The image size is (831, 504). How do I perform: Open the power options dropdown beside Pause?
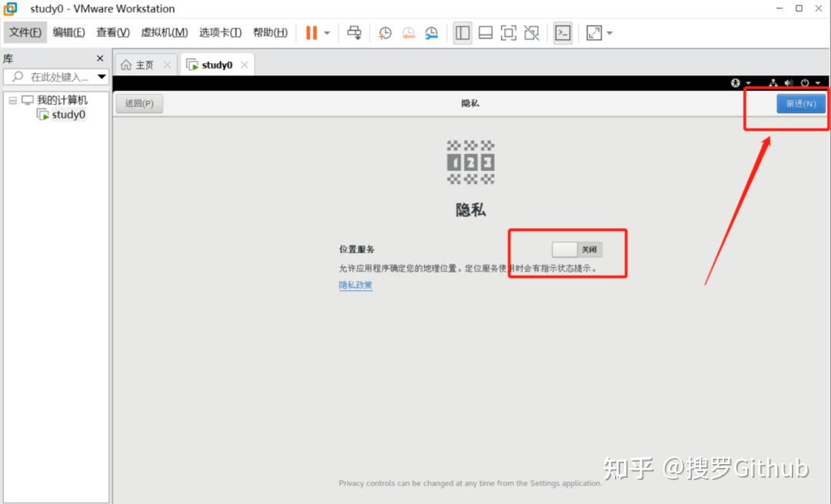point(327,33)
